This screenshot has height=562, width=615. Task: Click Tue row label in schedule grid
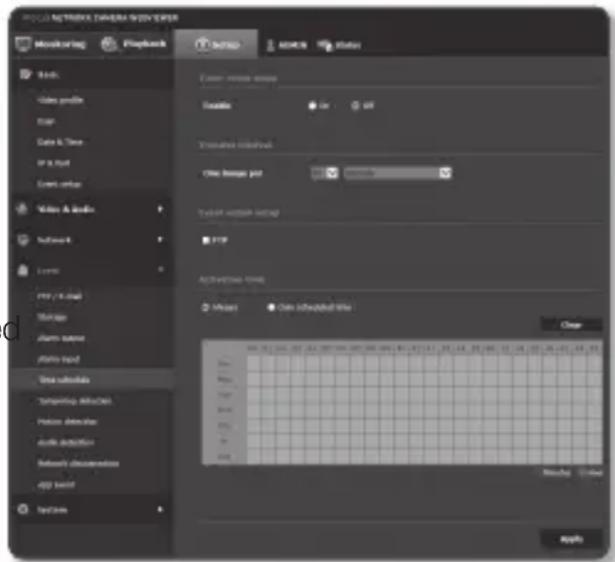coord(224,395)
